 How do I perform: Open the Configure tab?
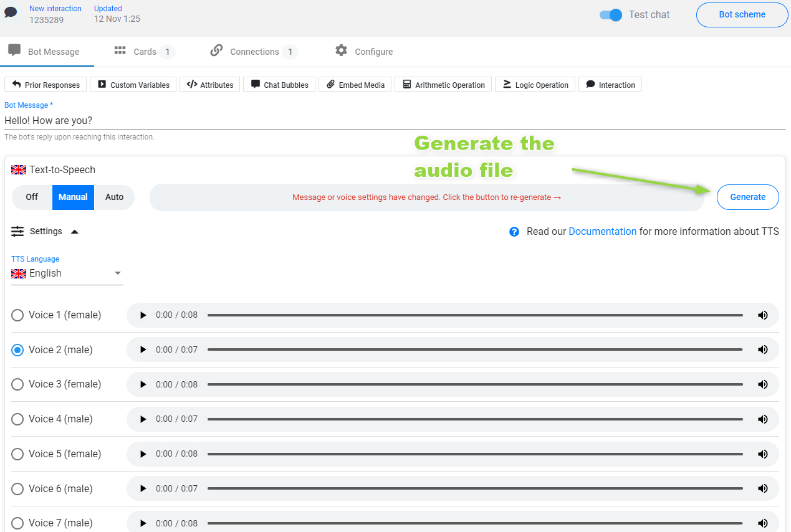364,52
